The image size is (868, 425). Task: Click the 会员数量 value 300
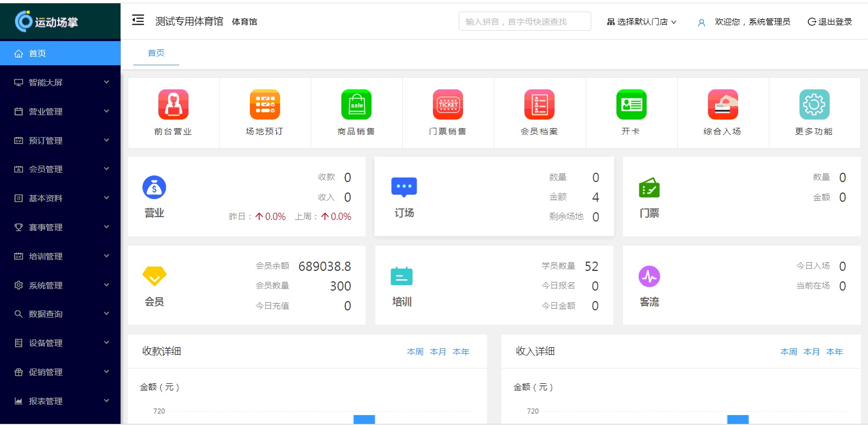tap(340, 286)
